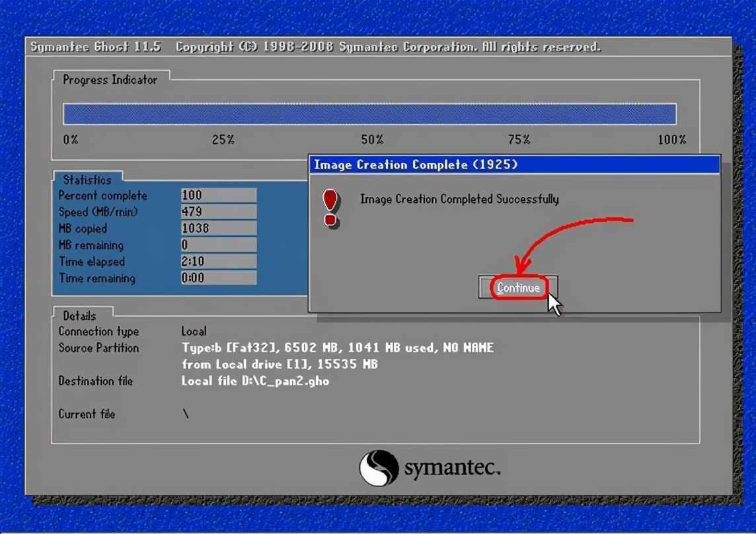Click the Percent complete value 100
This screenshot has width=756, height=534.
[219, 195]
